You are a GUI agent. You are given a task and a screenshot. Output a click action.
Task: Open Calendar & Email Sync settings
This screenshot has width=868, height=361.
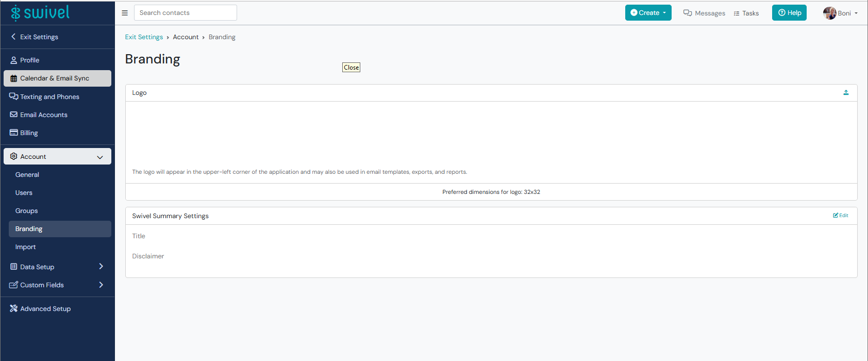(x=57, y=78)
